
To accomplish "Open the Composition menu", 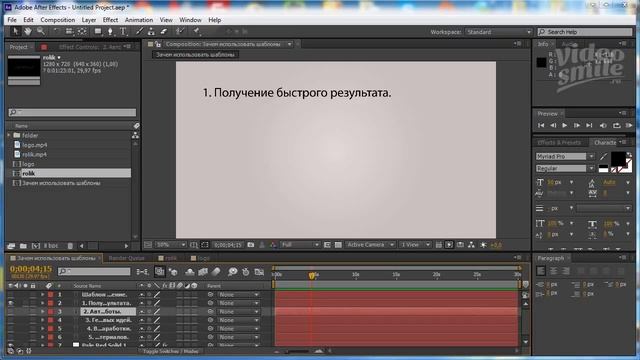I will tap(58, 20).
